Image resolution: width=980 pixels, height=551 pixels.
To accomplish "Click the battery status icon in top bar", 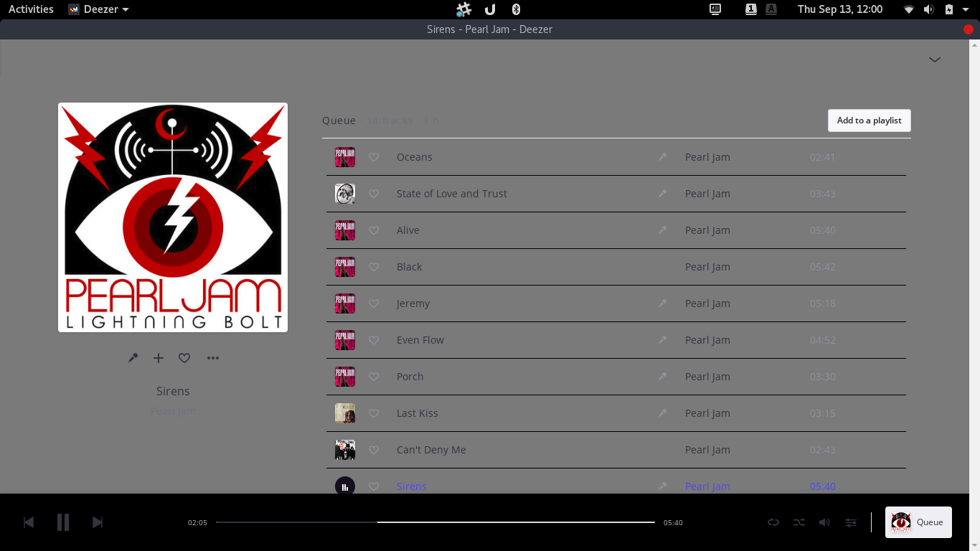I will pos(949,9).
